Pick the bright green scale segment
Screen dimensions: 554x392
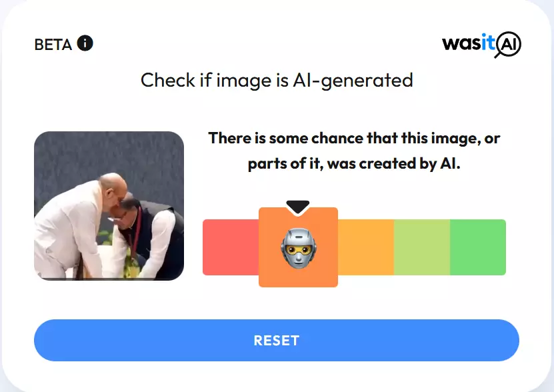tap(478, 247)
